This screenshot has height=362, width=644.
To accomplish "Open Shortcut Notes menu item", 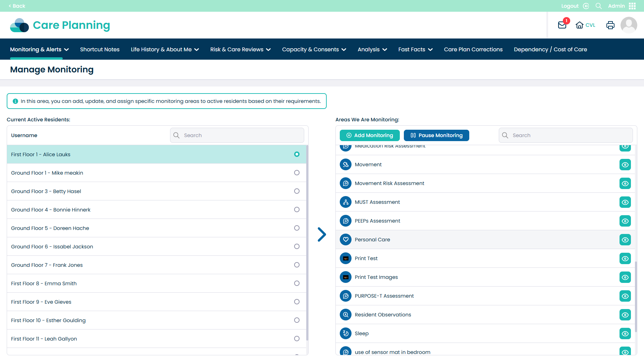I will (x=100, y=50).
